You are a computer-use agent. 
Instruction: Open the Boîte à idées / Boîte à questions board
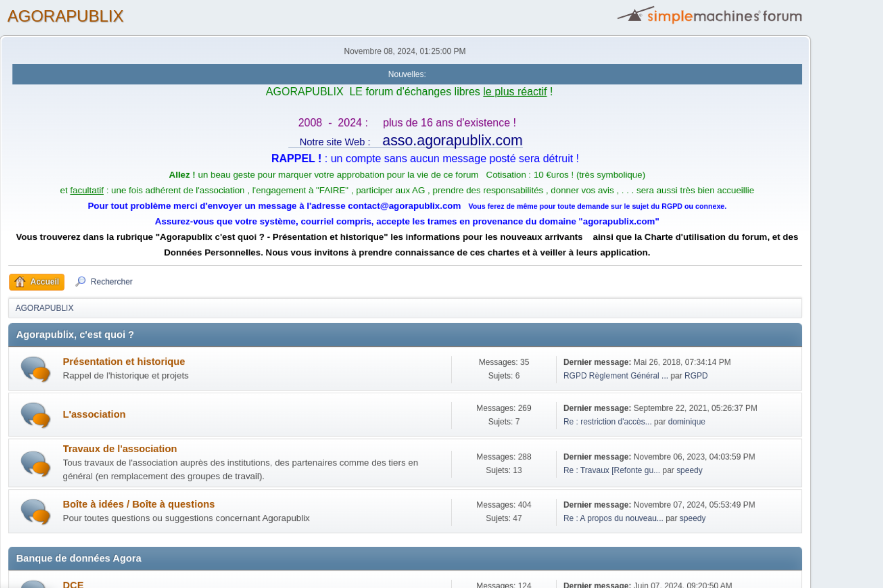139,504
